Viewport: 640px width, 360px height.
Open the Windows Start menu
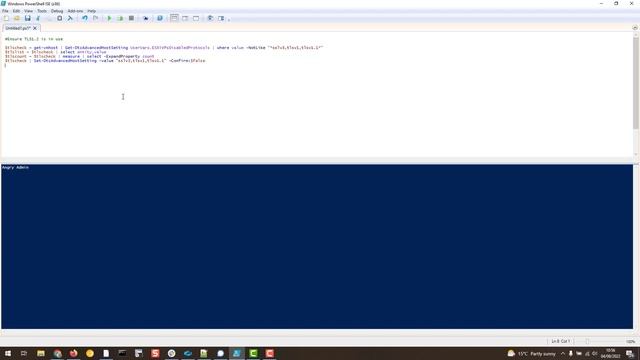point(7,353)
